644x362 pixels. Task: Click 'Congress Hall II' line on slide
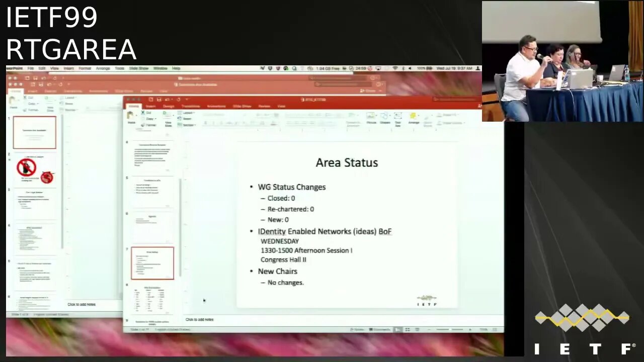[x=283, y=260]
